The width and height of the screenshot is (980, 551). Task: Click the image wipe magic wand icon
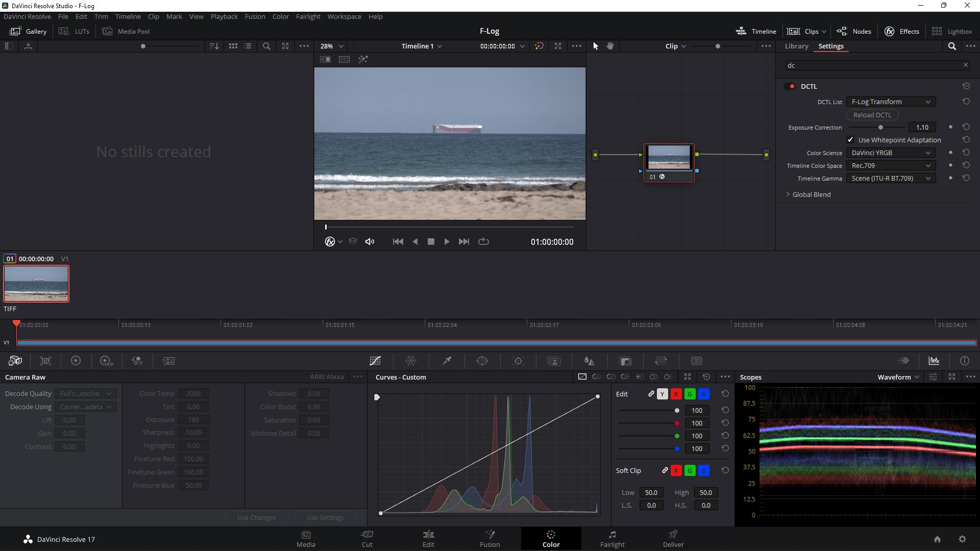pyautogui.click(x=363, y=60)
